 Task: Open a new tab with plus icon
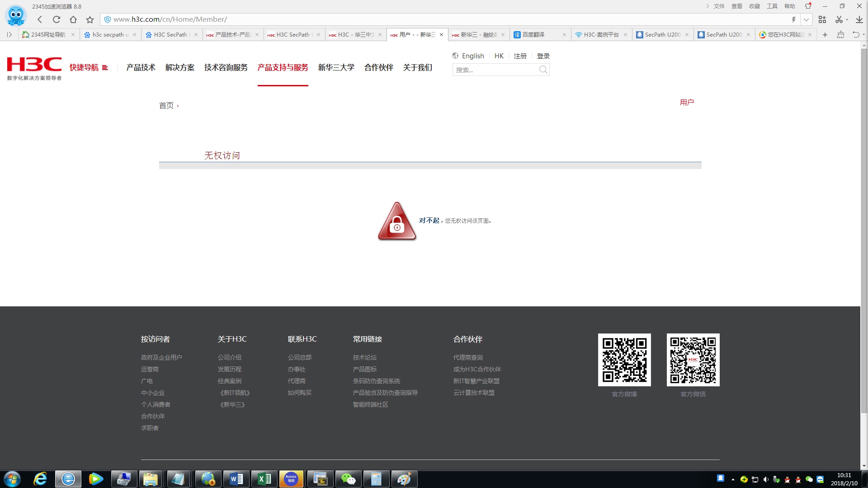pos(825,35)
